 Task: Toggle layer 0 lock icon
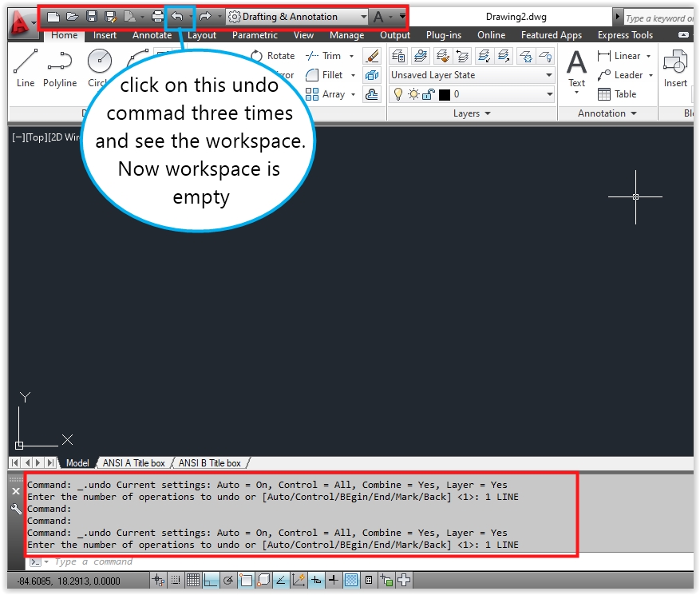pyautogui.click(x=428, y=94)
